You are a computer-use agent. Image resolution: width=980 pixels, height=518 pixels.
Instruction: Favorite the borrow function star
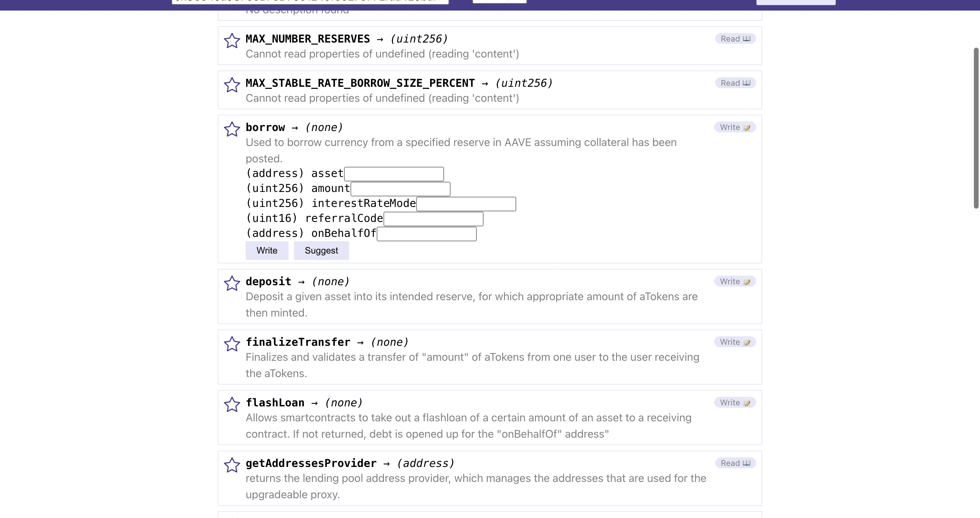pyautogui.click(x=232, y=129)
